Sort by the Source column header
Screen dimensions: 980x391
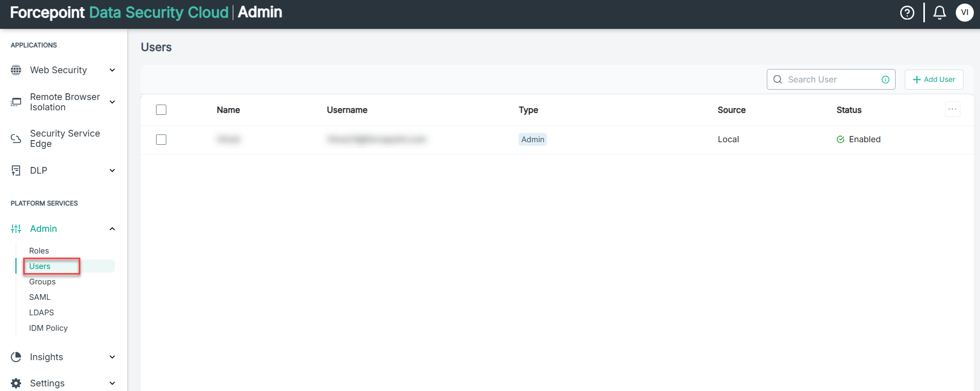point(731,110)
